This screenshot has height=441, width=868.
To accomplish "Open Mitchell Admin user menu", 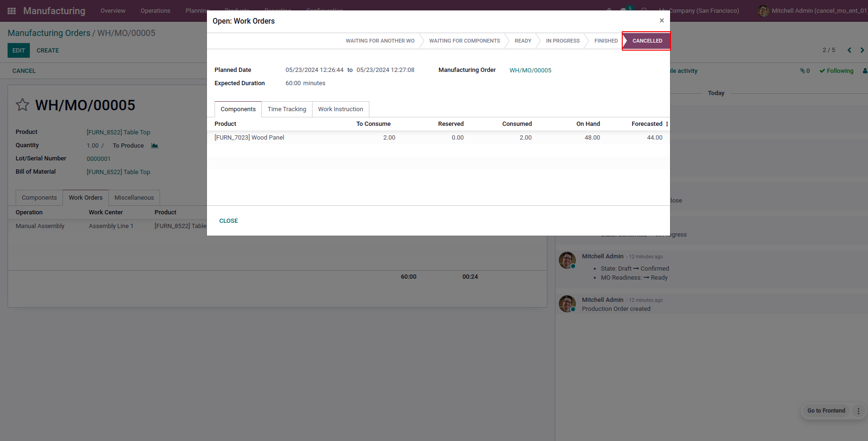I will [x=813, y=10].
